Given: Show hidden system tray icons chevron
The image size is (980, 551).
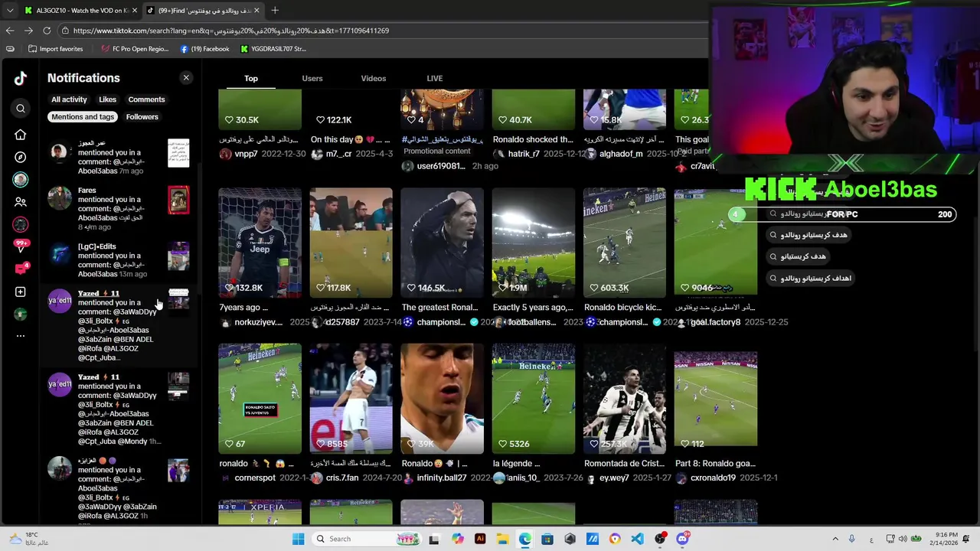Looking at the screenshot, I should click(x=835, y=539).
